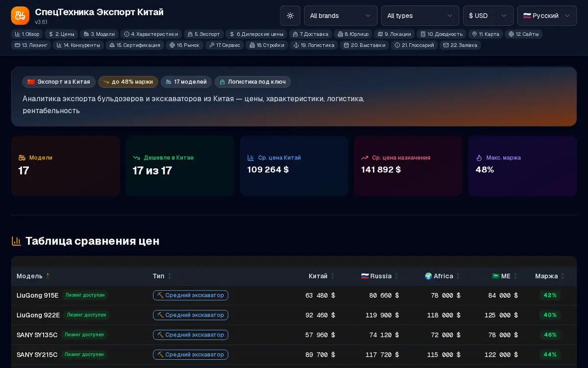The width and height of the screenshot is (588, 368).
Task: Click the 109 264 $ average China price
Action: 268,169
